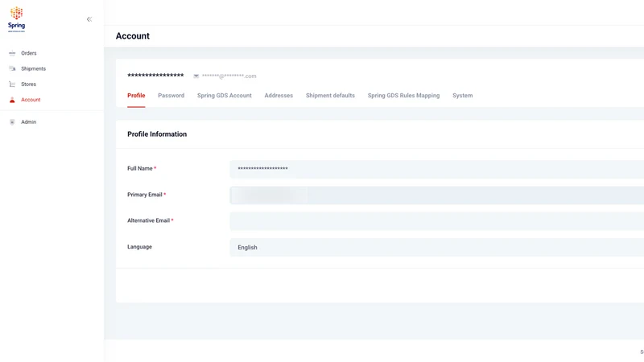Switch to the System tab
The height and width of the screenshot is (362, 644).
(462, 95)
